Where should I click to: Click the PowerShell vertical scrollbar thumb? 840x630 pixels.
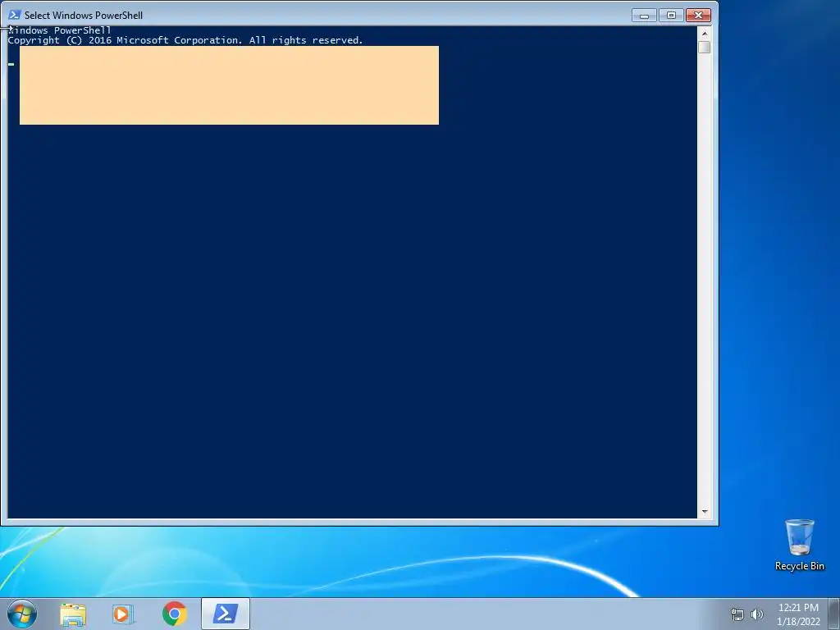(705, 47)
